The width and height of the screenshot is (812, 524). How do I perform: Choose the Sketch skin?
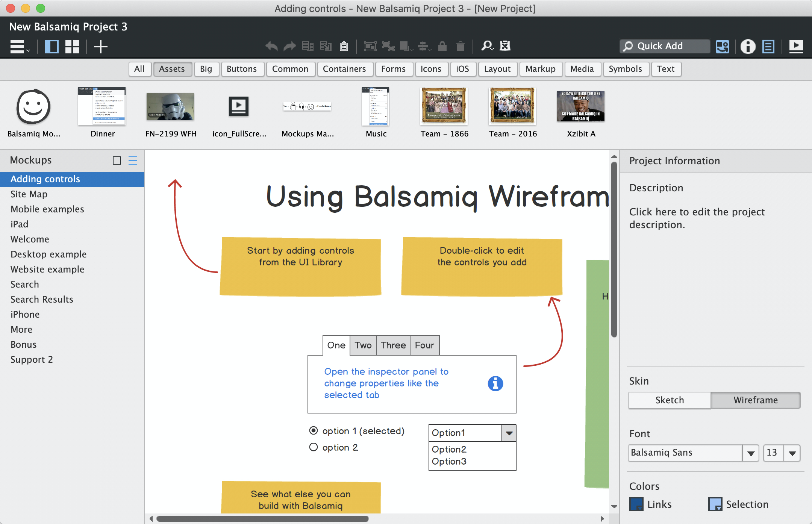[x=670, y=400]
